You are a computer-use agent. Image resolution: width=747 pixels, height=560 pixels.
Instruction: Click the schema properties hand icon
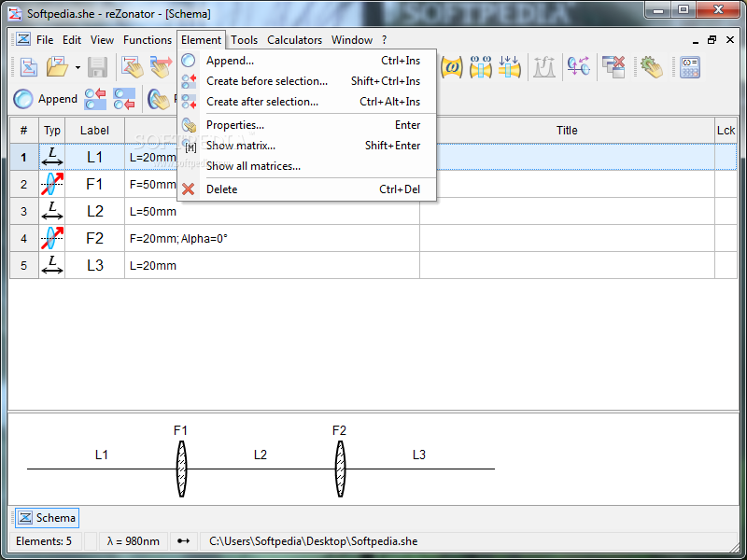point(132,67)
